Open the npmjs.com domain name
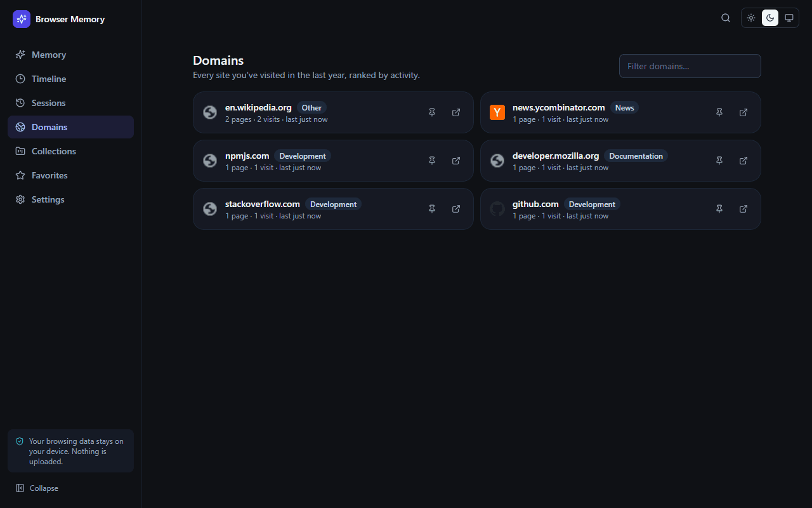Screen dimensions: 812x508 pos(247,156)
